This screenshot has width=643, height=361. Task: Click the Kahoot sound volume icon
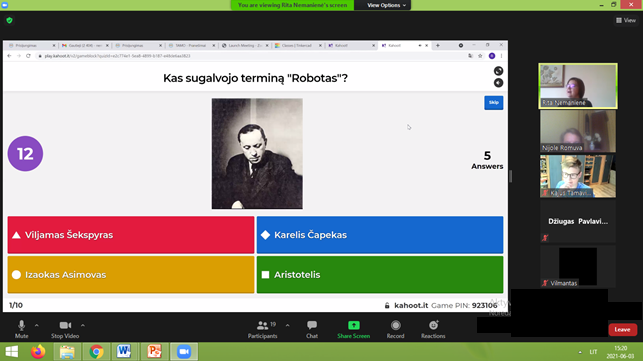[498, 83]
